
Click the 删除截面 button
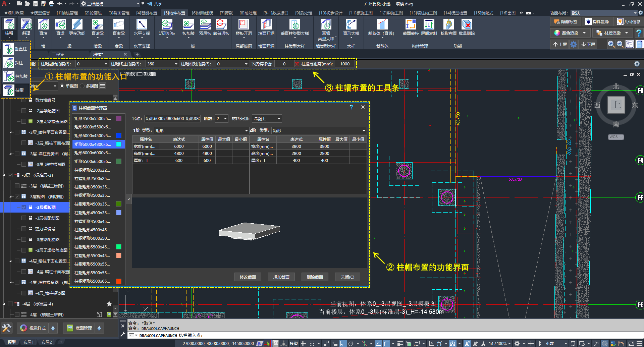click(315, 277)
